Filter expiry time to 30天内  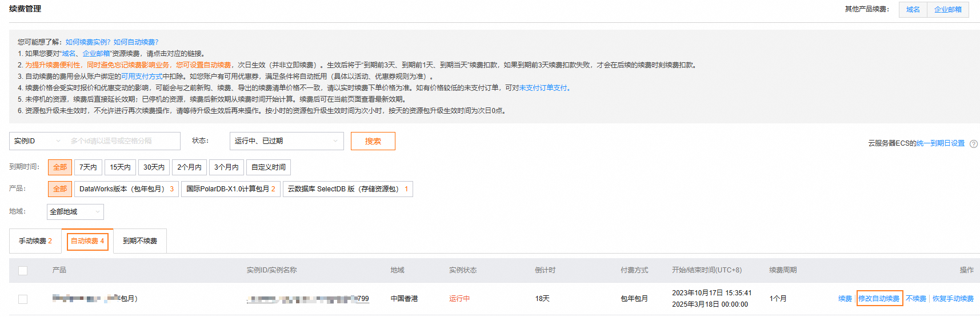[154, 167]
